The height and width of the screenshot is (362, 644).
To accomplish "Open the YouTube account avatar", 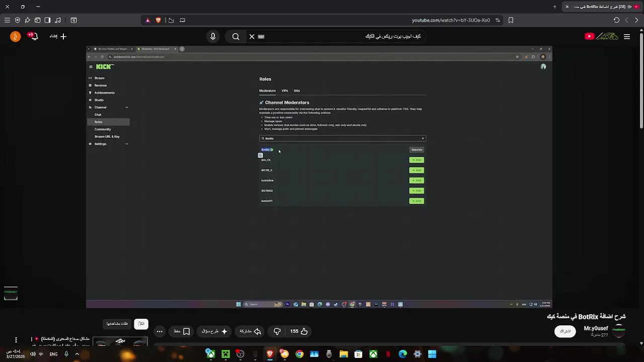I will coord(15,36).
